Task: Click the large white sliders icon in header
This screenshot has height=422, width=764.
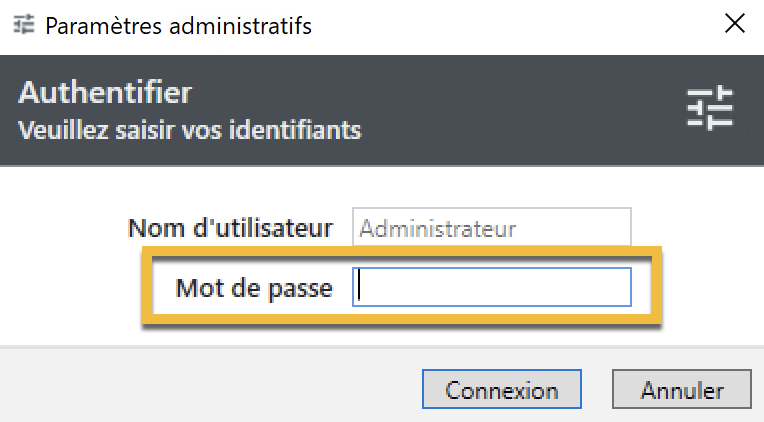Action: pos(710,108)
